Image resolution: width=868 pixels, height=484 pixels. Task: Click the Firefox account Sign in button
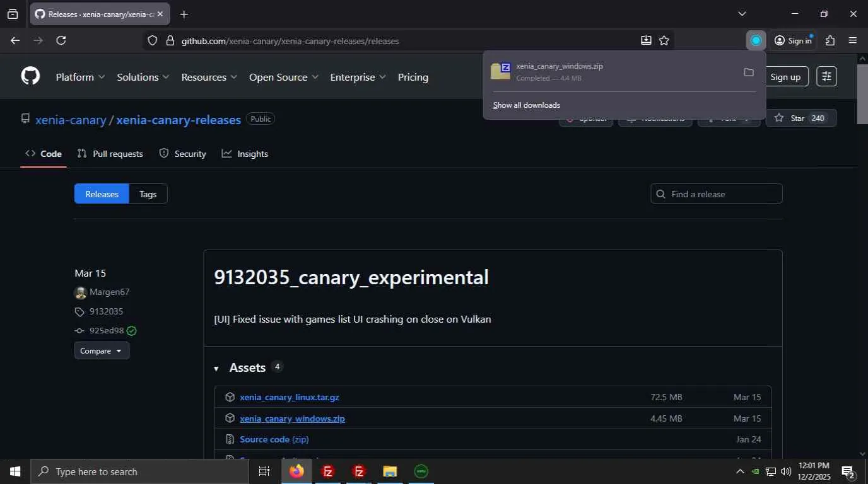pyautogui.click(x=793, y=40)
